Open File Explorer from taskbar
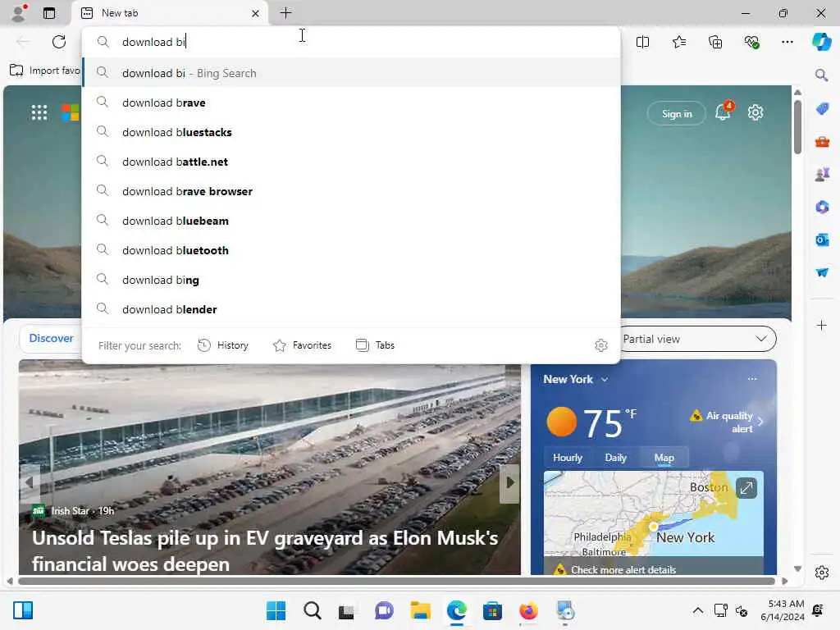The height and width of the screenshot is (630, 840). (421, 610)
